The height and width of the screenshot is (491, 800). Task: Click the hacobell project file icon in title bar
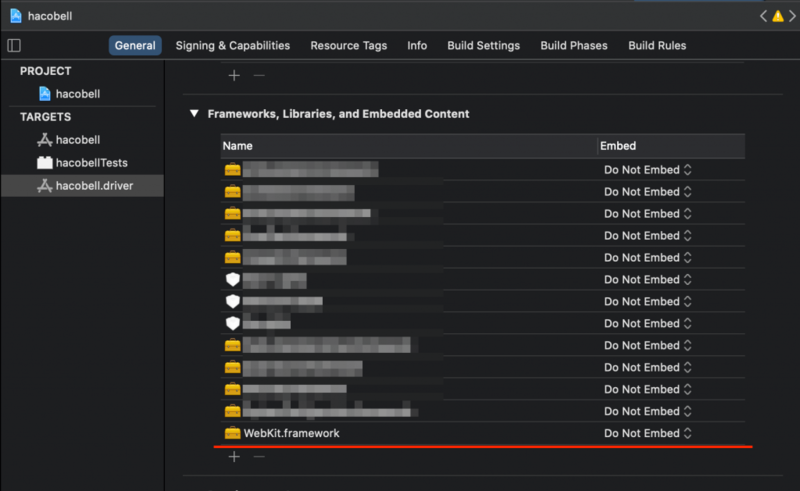[x=16, y=16]
